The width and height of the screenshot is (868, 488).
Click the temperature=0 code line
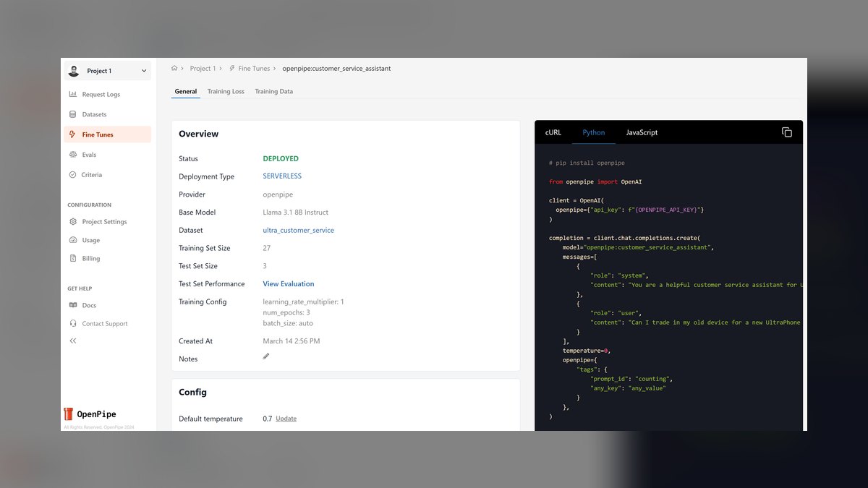pos(587,350)
